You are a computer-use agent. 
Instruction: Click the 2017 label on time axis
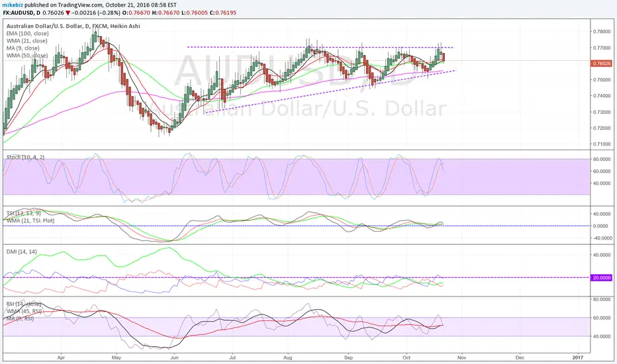578,357
